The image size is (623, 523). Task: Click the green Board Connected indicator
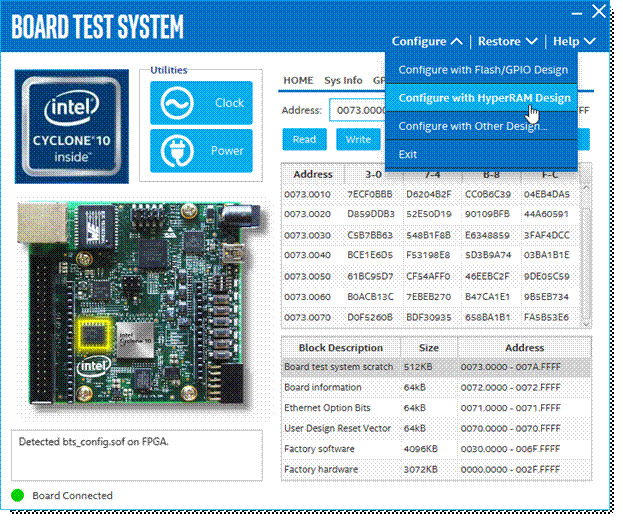point(17,495)
